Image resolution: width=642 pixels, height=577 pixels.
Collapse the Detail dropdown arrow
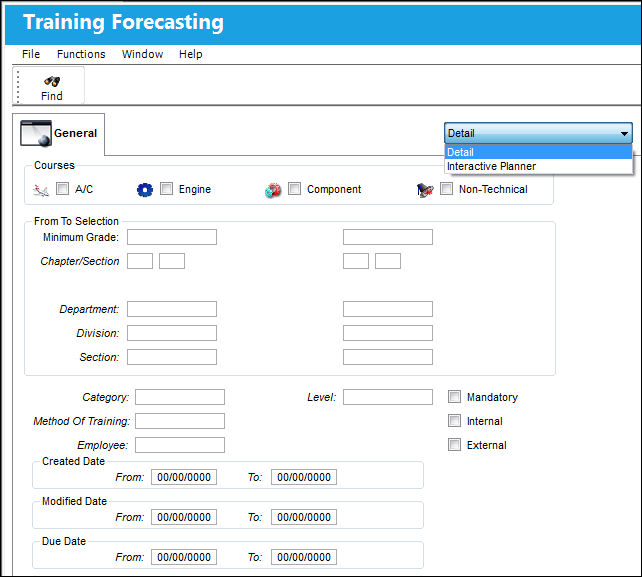(x=624, y=134)
